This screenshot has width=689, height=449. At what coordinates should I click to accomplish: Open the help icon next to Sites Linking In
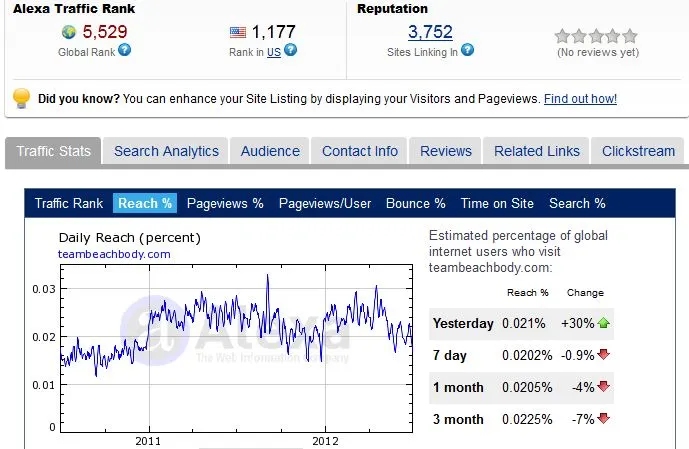click(468, 50)
